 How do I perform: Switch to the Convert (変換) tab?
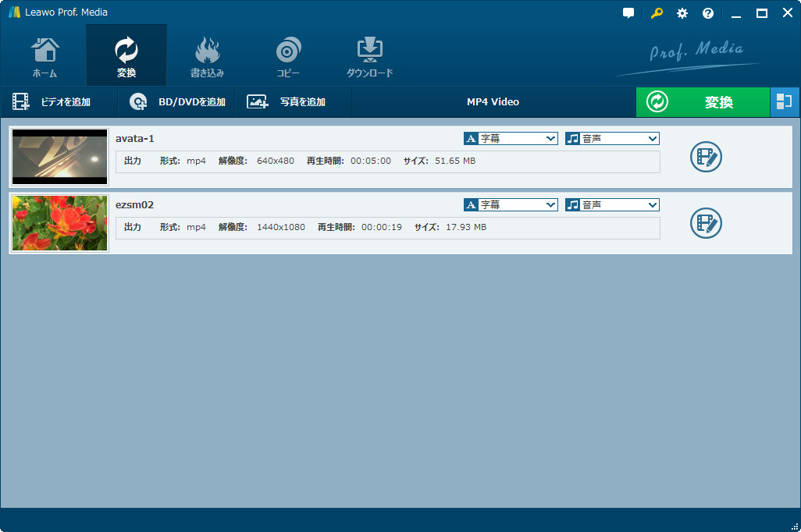[126, 57]
